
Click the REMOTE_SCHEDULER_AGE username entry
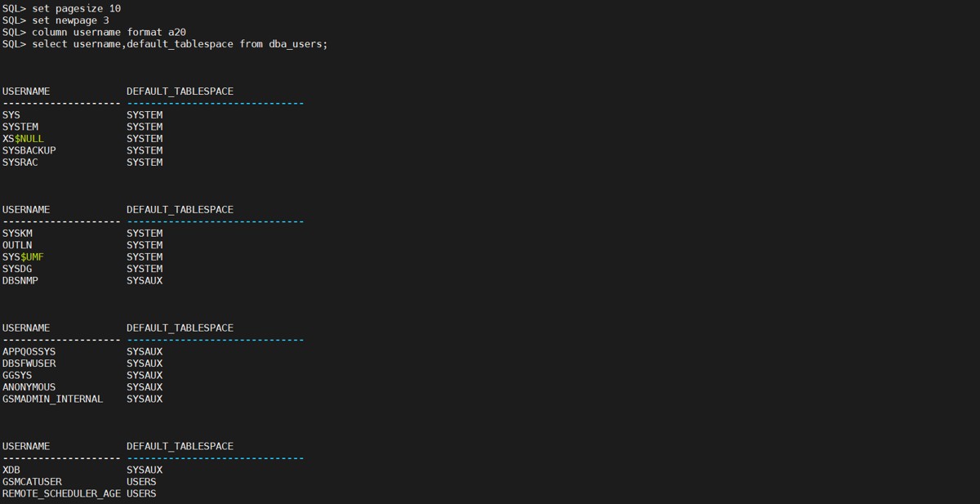tap(61, 493)
